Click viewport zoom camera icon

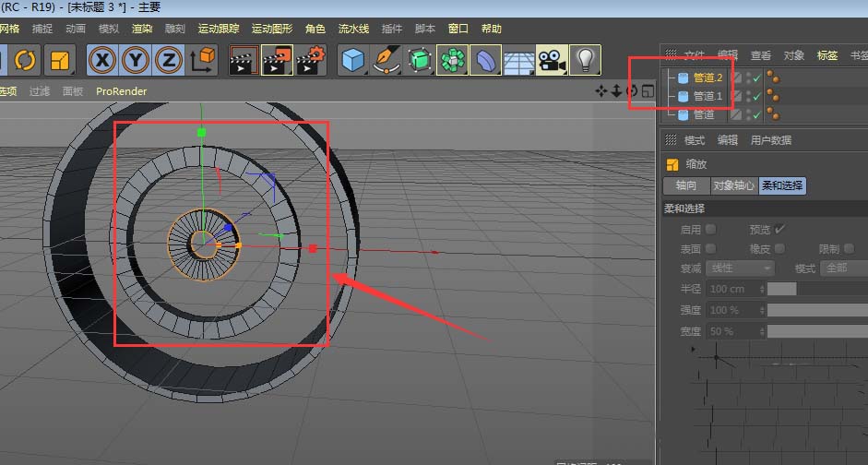pos(616,91)
